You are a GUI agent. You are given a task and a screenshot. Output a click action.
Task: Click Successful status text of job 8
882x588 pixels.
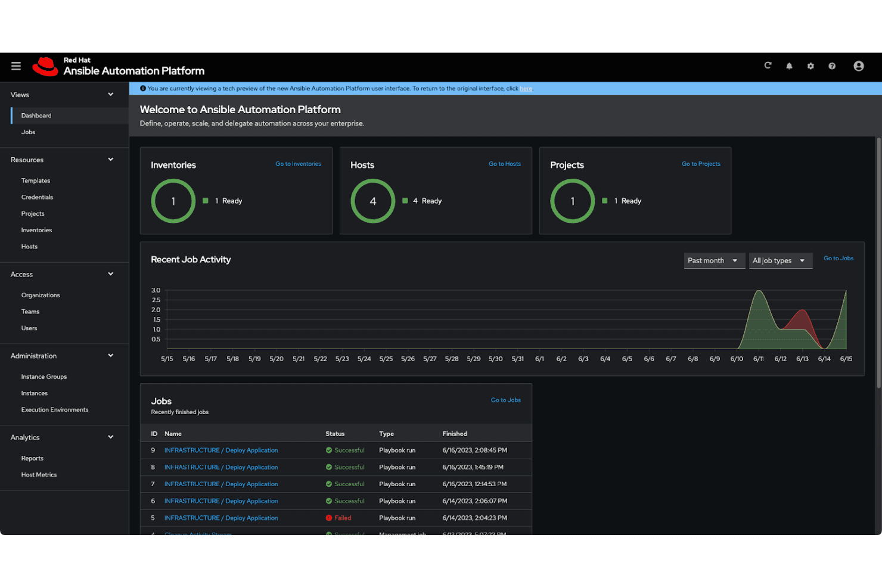click(349, 468)
